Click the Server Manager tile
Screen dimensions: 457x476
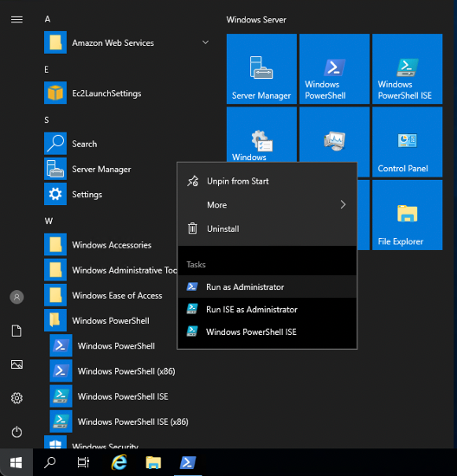click(261, 69)
